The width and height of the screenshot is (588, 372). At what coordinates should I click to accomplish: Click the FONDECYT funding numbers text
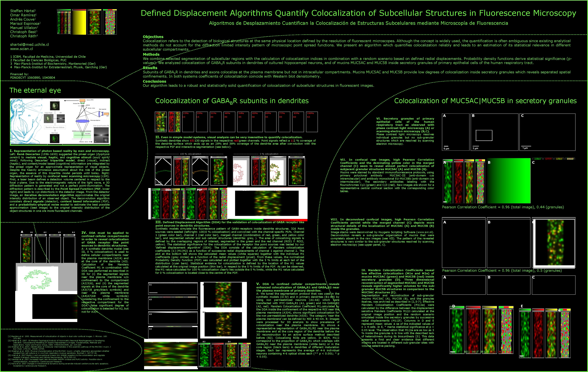pos(33,78)
